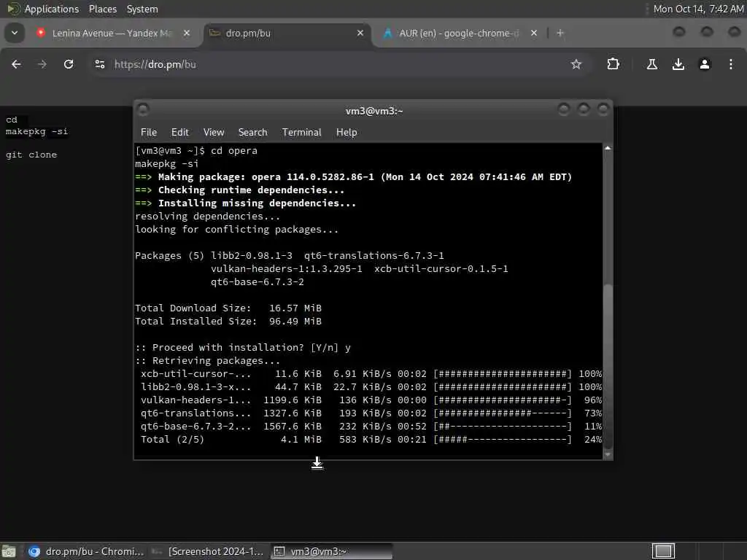Screen dimensions: 747x560
Task: Click the qt6-base-6.7.3-2 download progress row
Action: [368, 426]
